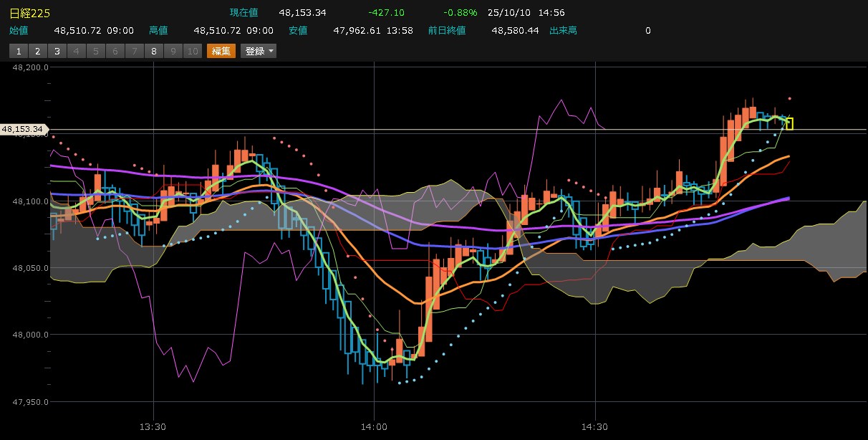
Task: Click the greyed-out preset 5 button
Action: tap(95, 51)
